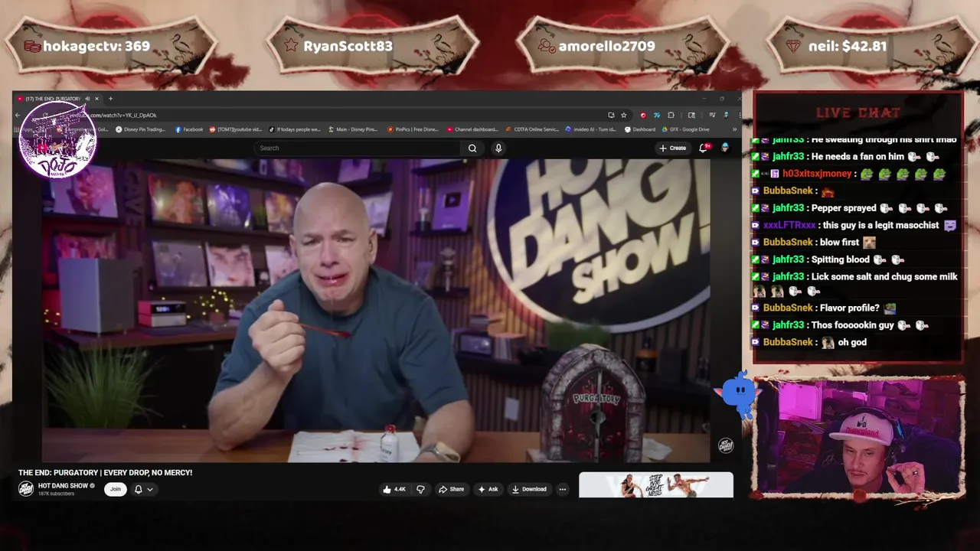Open the more actions three-dot menu
Viewport: 980px width, 551px height.
point(563,489)
